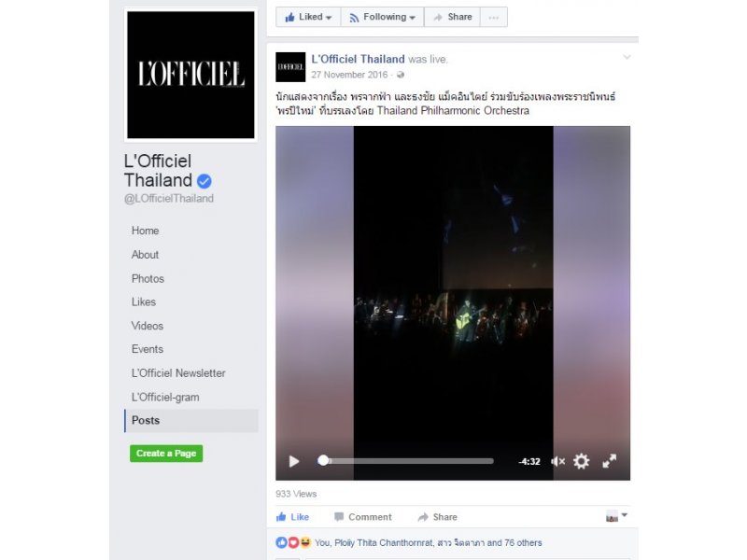Open the Following dropdown menu
Screen dimensions: 747x560
pyautogui.click(x=382, y=17)
